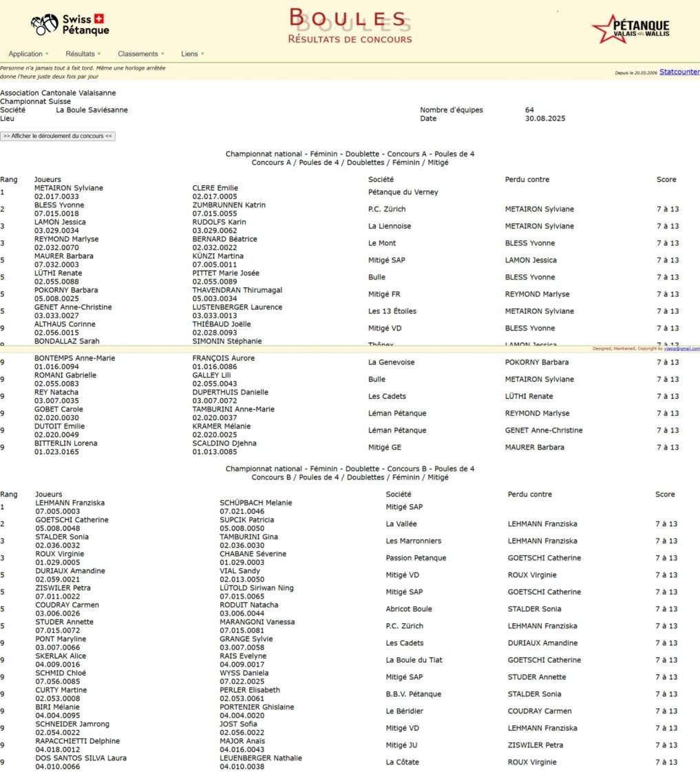This screenshot has width=700, height=779.
Task: Click player "CLERE Emilie"
Action: tap(215, 188)
